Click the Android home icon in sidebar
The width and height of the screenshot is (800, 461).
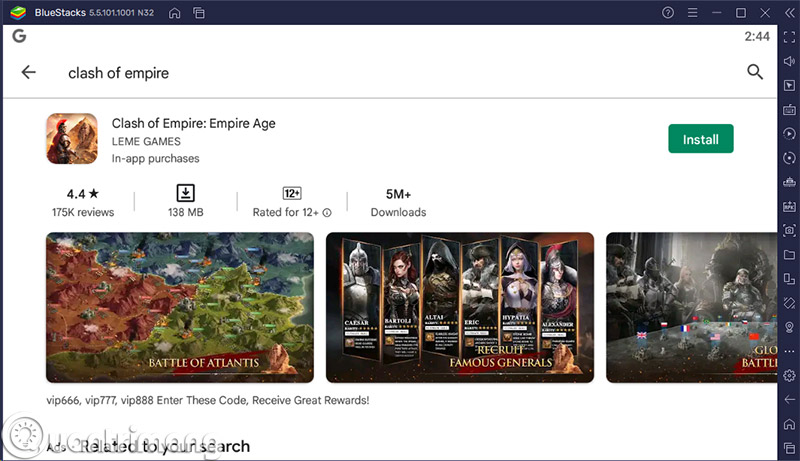(x=789, y=424)
